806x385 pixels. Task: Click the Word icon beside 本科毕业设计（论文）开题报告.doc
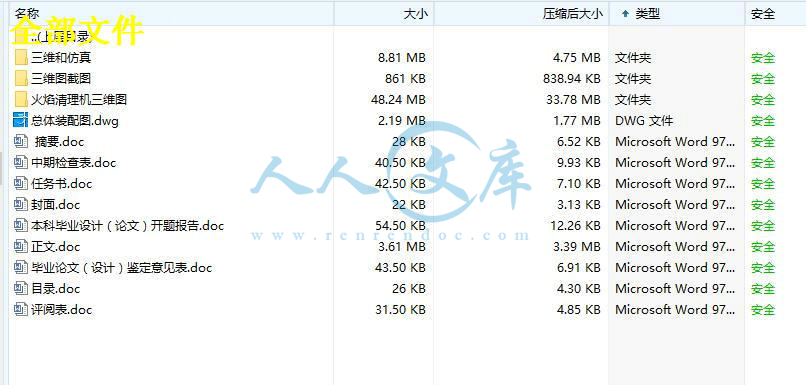pyautogui.click(x=21, y=226)
